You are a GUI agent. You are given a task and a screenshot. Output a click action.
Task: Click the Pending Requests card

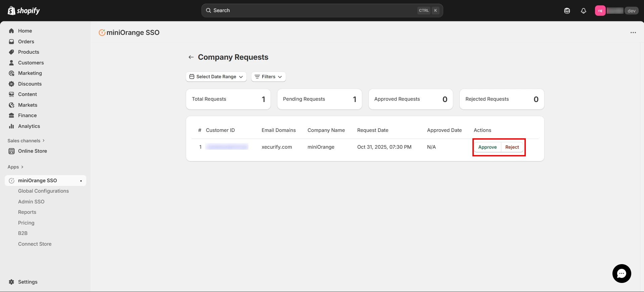pos(319,99)
